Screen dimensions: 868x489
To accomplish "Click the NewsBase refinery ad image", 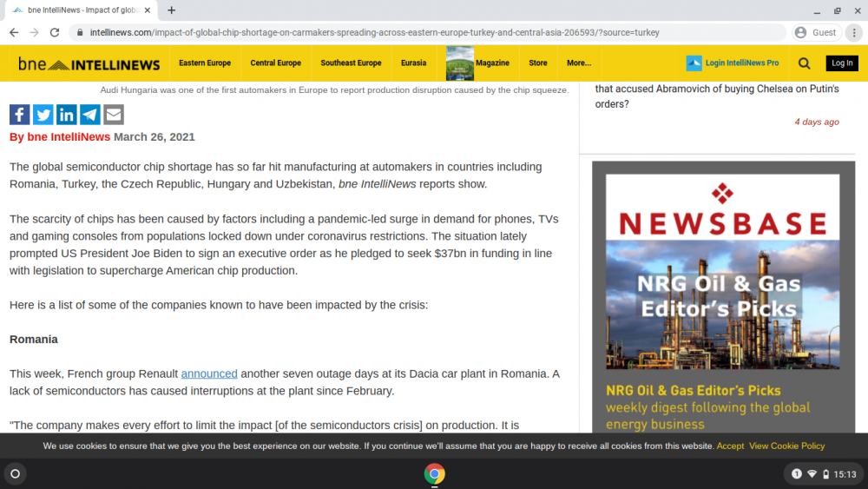I will (x=722, y=305).
